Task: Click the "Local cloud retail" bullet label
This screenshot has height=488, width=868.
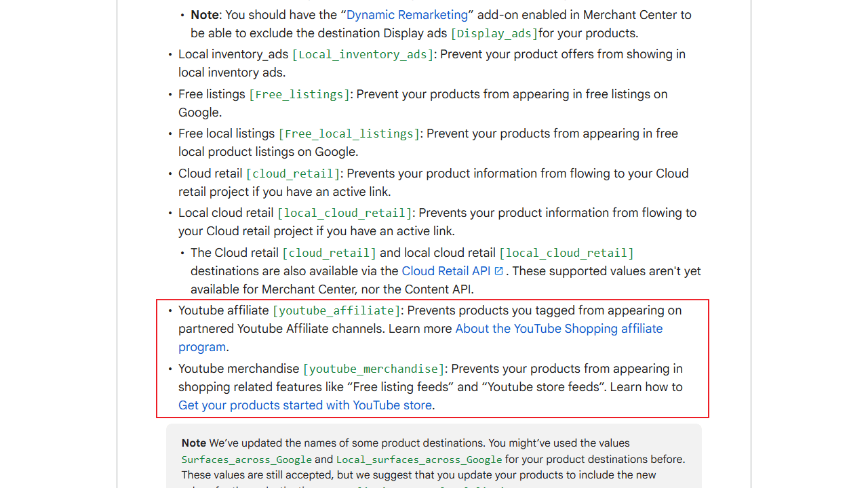Action: coord(226,213)
